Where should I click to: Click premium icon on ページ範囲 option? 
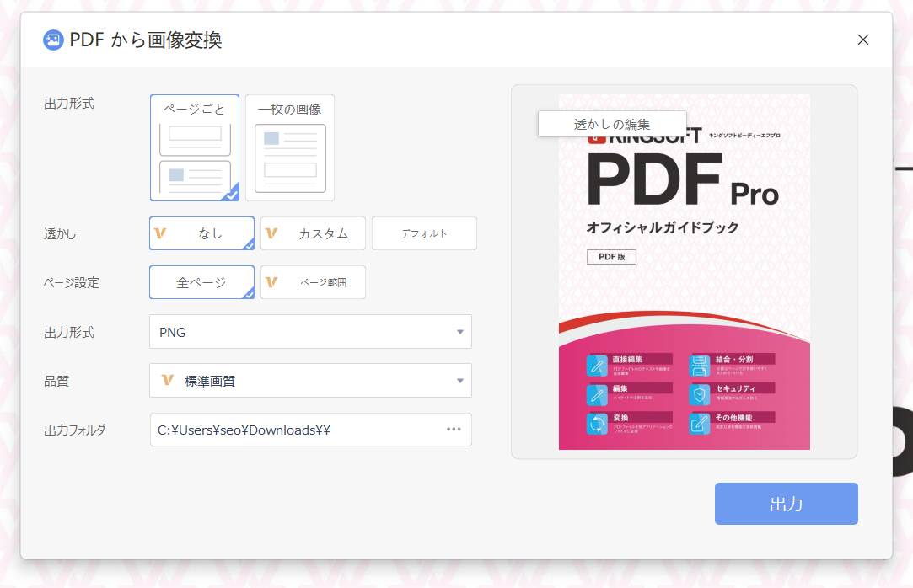(x=271, y=282)
